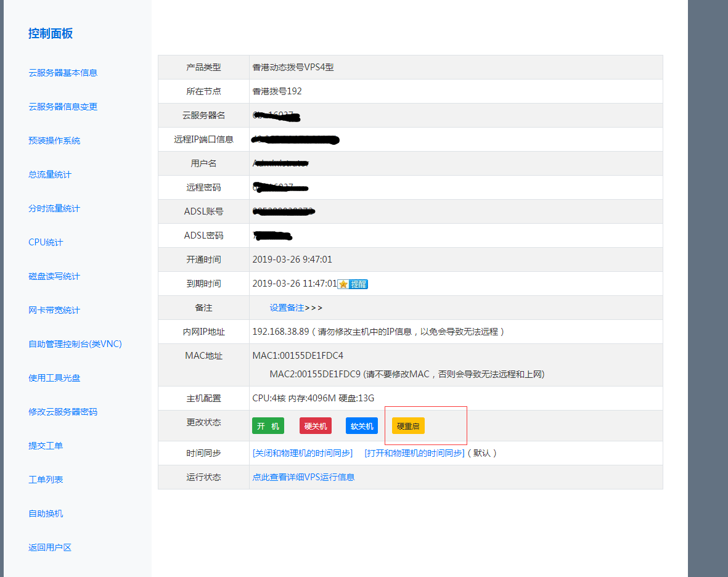Click the reminder star icon beside expiry time
The image size is (728, 577).
pyautogui.click(x=344, y=284)
